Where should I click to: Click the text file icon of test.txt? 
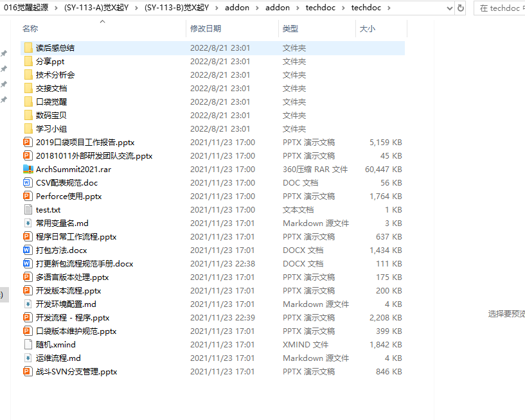[x=28, y=209]
